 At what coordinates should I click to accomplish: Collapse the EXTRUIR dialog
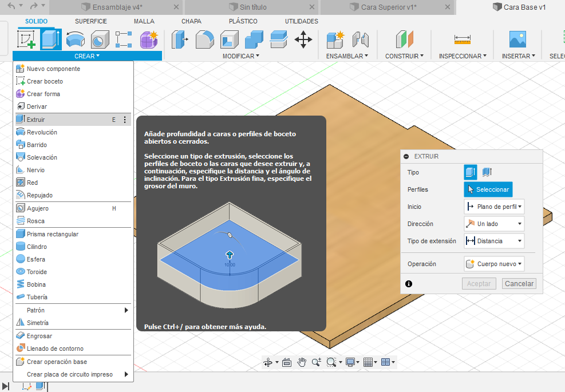tap(406, 156)
